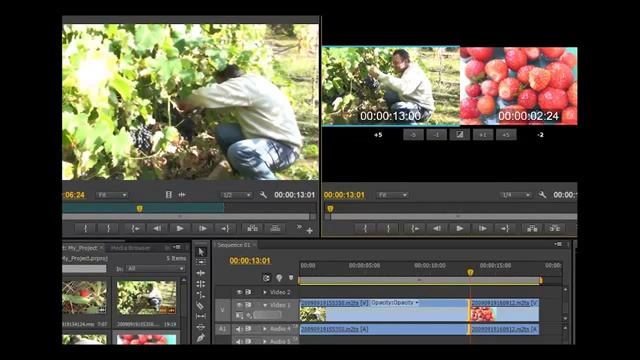Expand the Audio 4 track
Viewport: 640px width, 360px height.
(264, 329)
